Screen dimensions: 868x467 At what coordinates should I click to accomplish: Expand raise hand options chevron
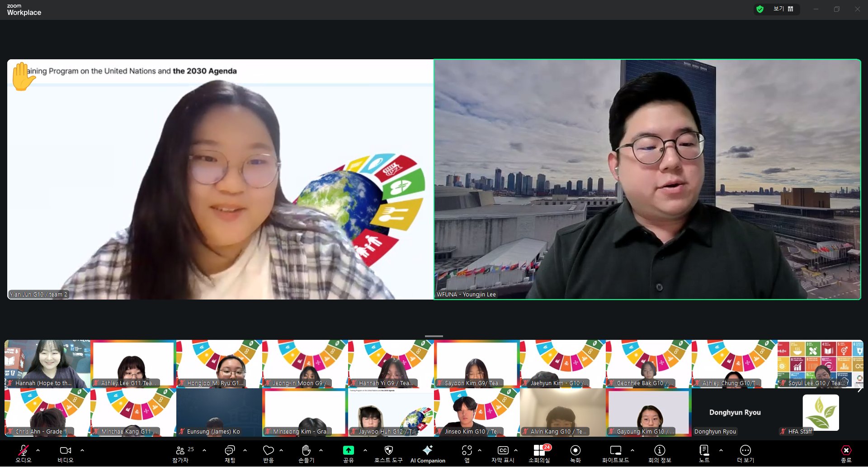(x=321, y=450)
